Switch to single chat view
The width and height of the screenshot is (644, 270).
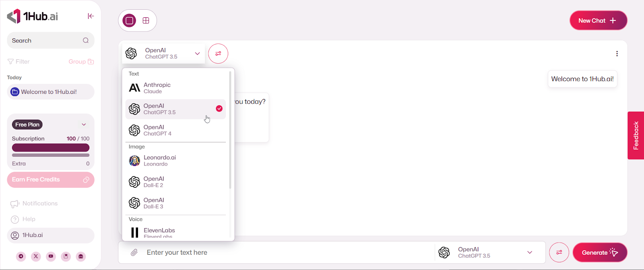tap(130, 21)
